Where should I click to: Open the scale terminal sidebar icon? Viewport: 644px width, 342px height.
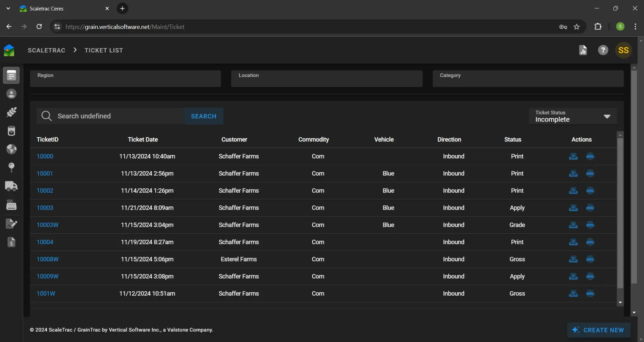click(x=12, y=205)
